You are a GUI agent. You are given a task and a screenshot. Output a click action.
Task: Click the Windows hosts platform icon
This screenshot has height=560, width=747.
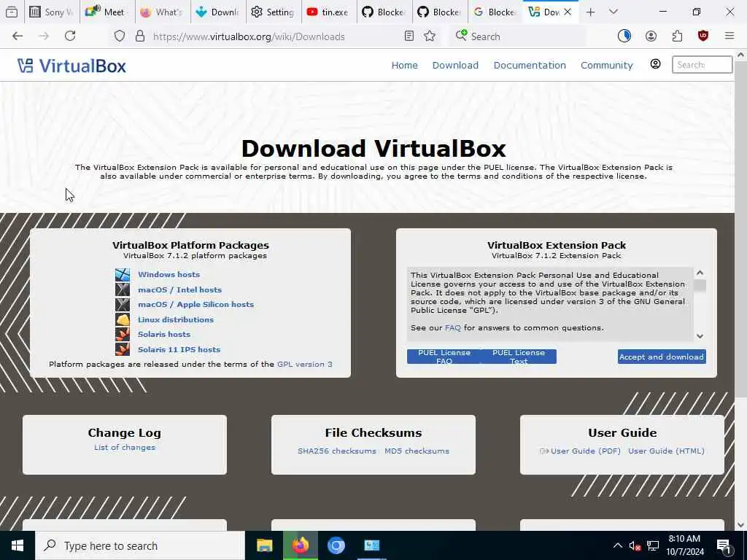coord(123,275)
